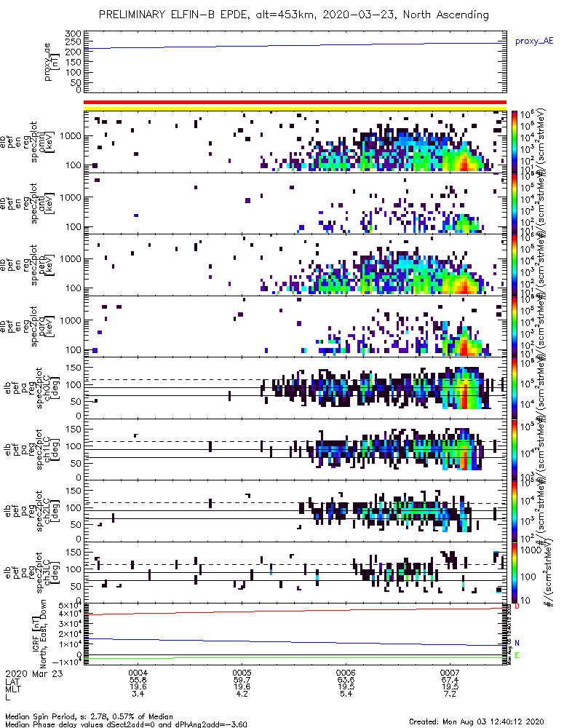Screen dimensions: 564x728
Task: Click the ch3LC pitch-angle spectrogram panel
Action: [x=295, y=572]
